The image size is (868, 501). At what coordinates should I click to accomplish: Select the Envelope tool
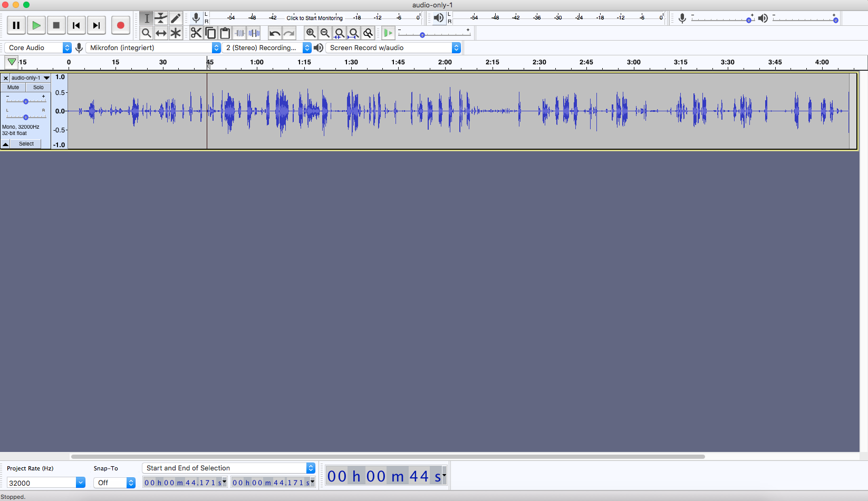click(161, 18)
